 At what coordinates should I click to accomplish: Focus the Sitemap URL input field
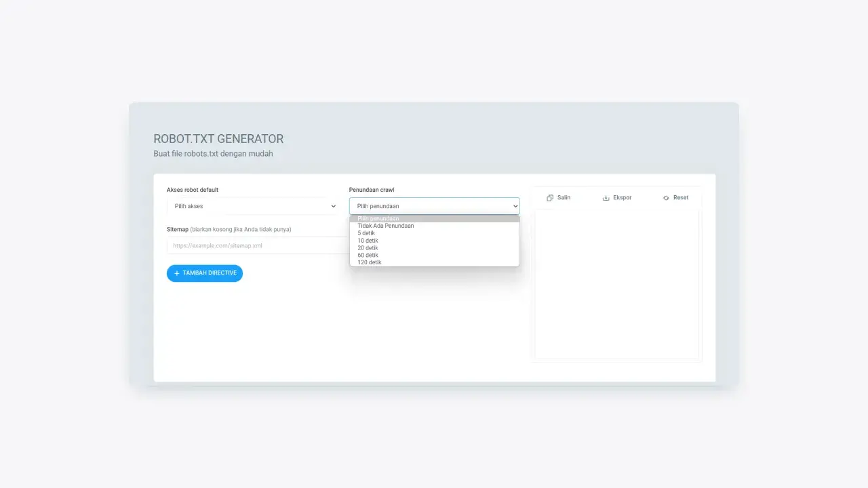pyautogui.click(x=258, y=245)
